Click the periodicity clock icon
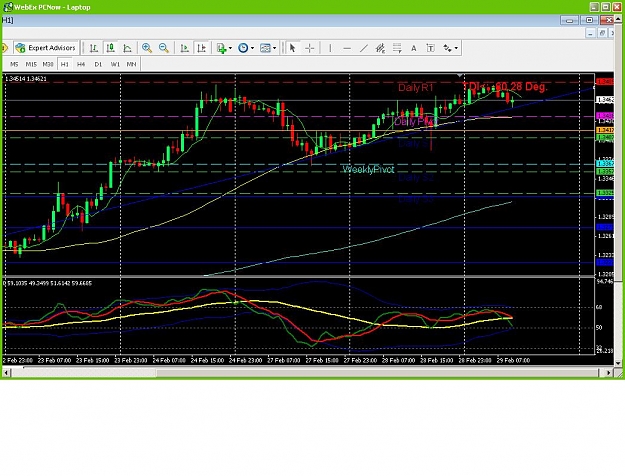625x476 pixels. tap(243, 48)
